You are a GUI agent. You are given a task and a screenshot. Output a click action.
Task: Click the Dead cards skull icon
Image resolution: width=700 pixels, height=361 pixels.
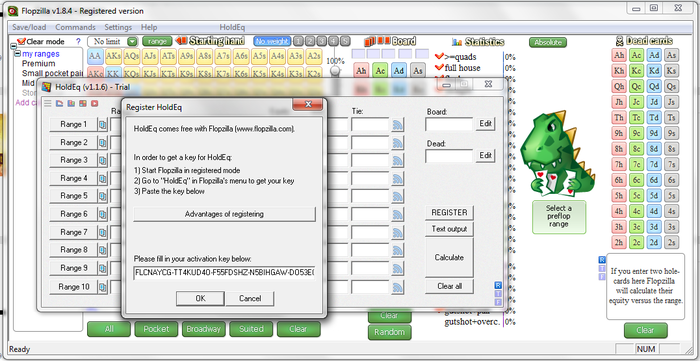pos(619,41)
